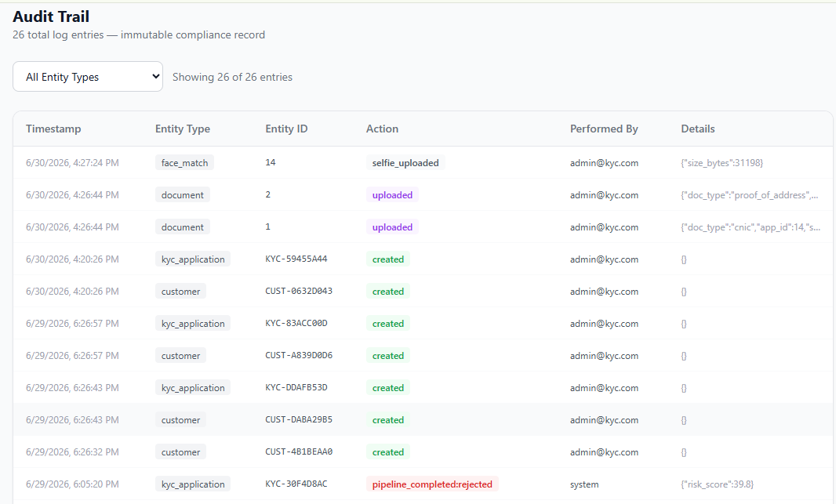Click the risk_score 39.8 details cell
The height and width of the screenshot is (504, 836).
point(717,484)
